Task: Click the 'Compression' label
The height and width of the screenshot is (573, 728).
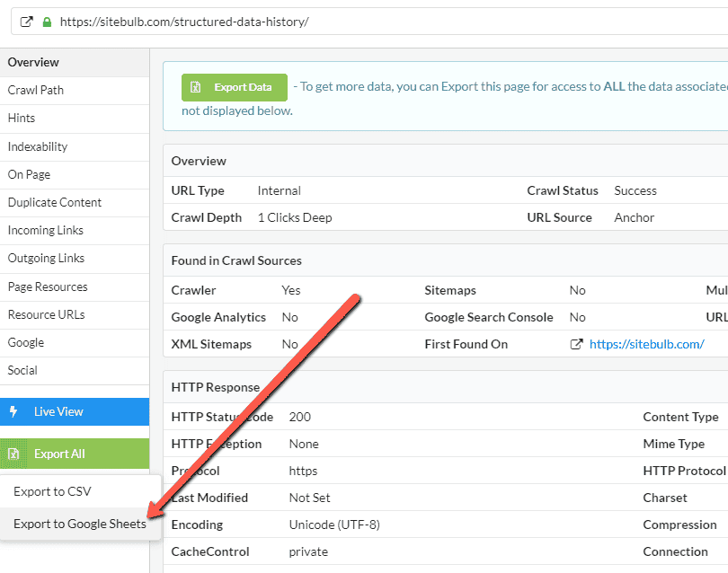Action: point(679,525)
